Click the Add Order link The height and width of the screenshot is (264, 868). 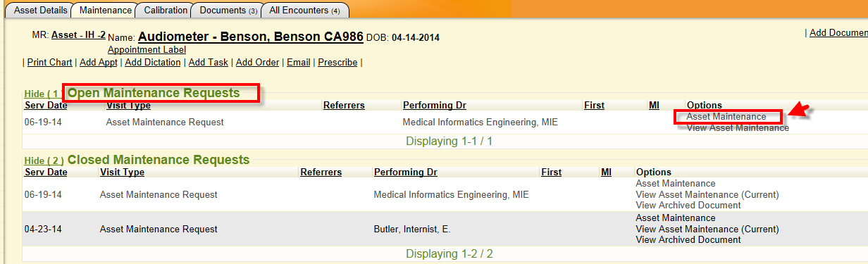pyautogui.click(x=257, y=63)
